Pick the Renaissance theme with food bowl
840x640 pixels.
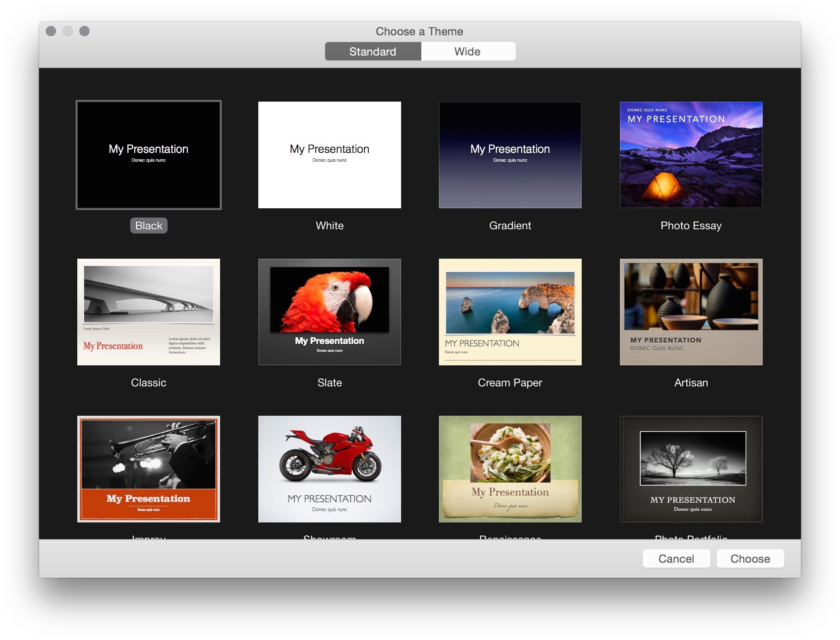tap(510, 469)
